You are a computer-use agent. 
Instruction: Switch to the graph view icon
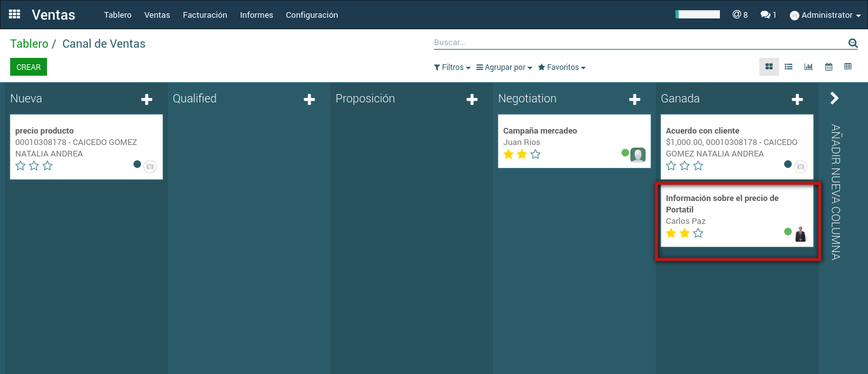(x=808, y=67)
